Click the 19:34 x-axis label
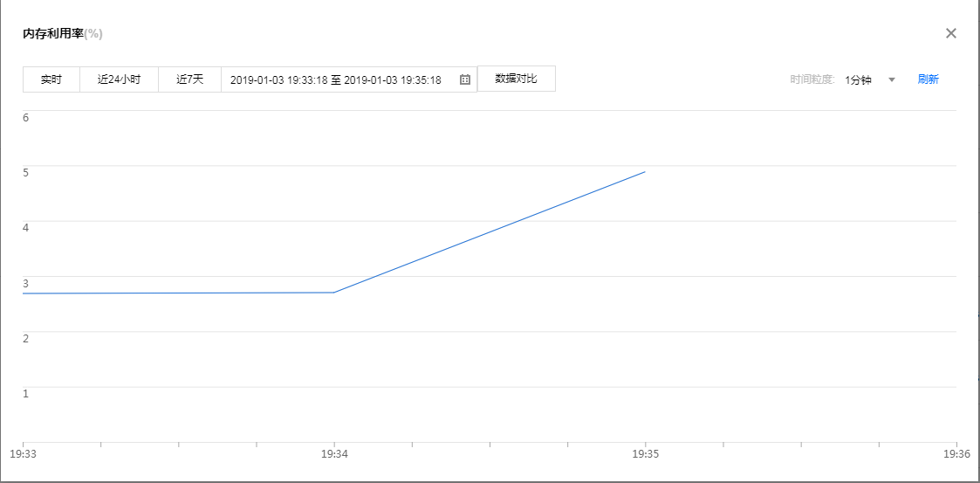 tap(334, 454)
